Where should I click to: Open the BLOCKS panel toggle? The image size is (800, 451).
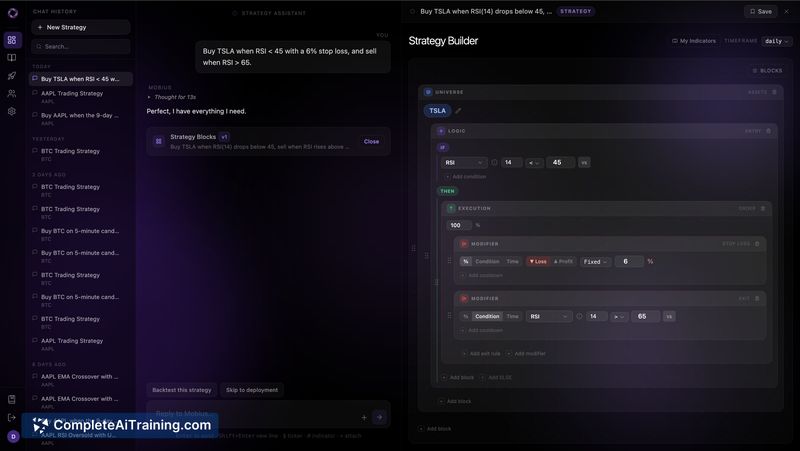tap(767, 70)
